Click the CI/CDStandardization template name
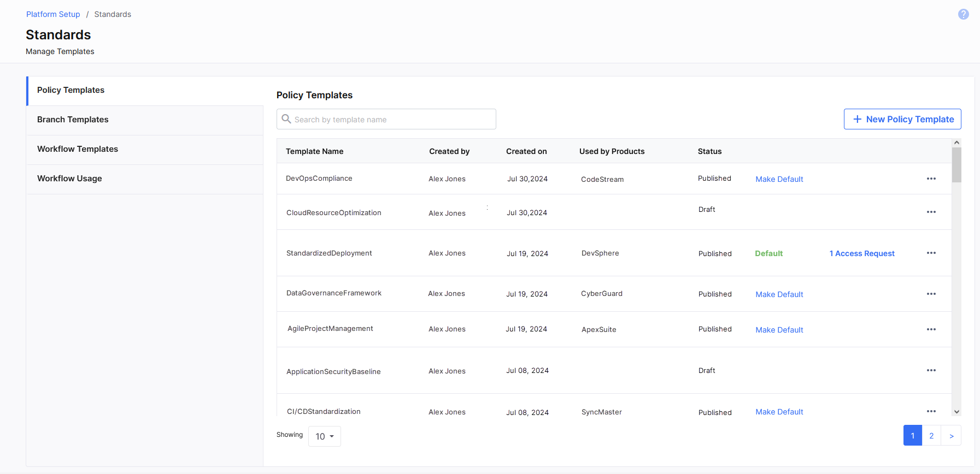Screen dimensions: 980x474 pyautogui.click(x=324, y=412)
